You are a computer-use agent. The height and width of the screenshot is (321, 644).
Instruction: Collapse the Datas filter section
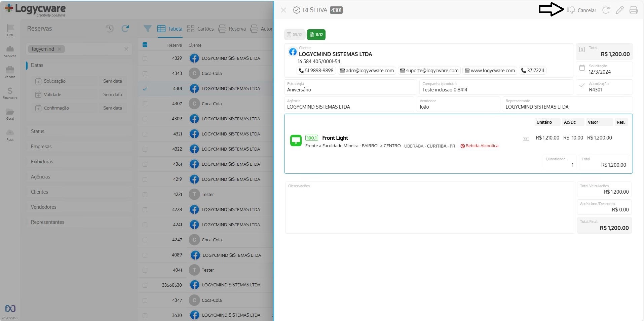pos(79,65)
